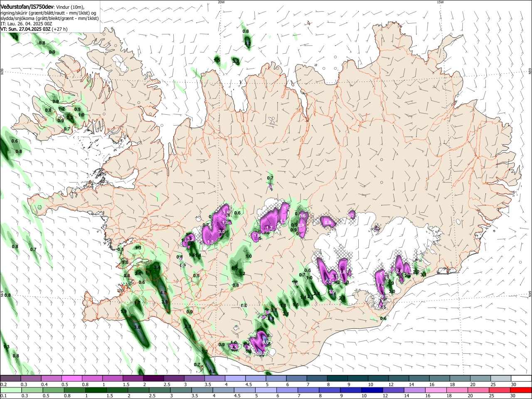Click the Veðurstofan/IS750dev title text
The height and width of the screenshot is (399, 532).
pos(27,7)
